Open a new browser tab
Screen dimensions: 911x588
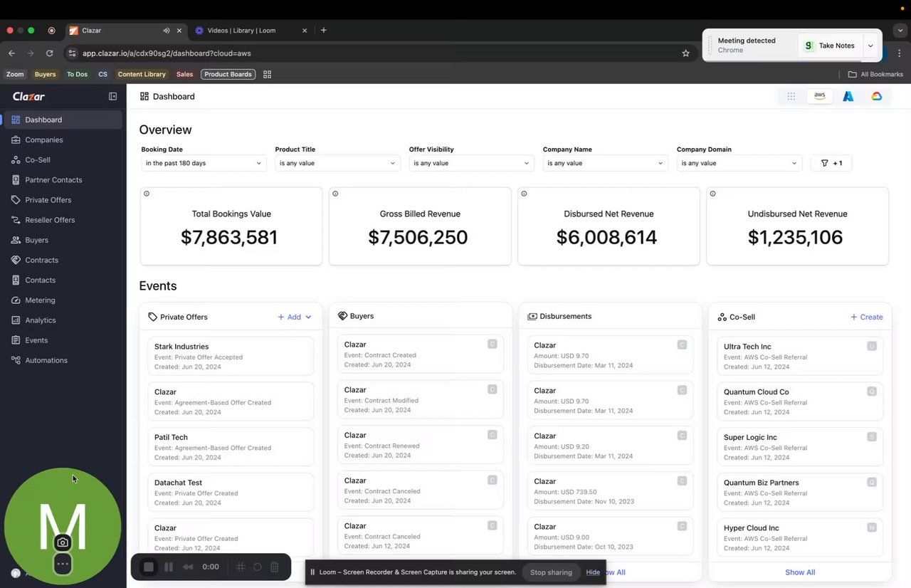coord(324,31)
